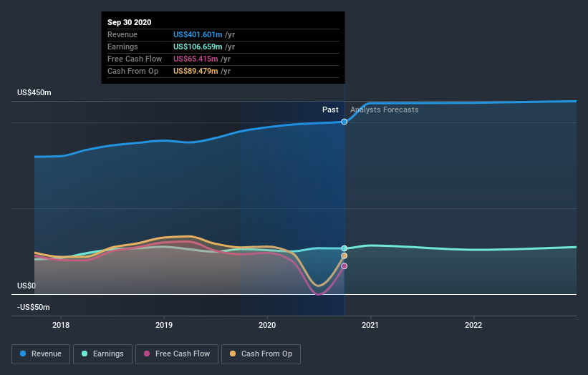This screenshot has height=375, width=588.
Task: Toggle the Cash From Op legend series
Action: [261, 354]
